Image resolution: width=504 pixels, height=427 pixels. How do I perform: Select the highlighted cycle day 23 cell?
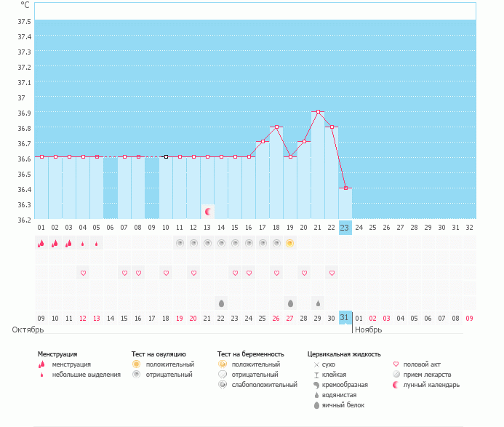pos(345,227)
